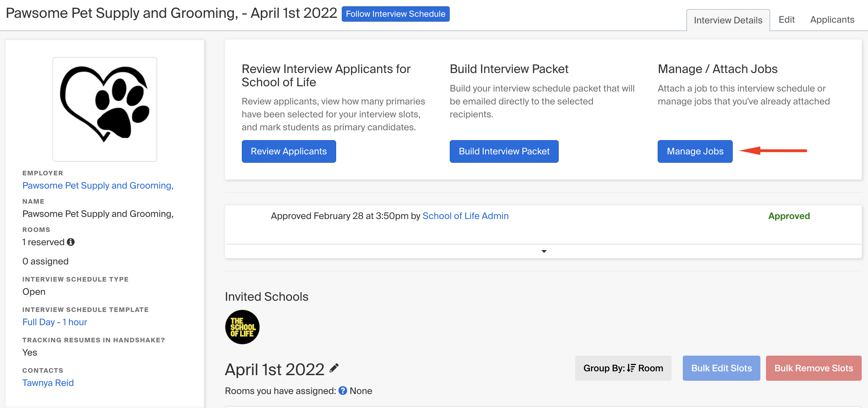Open the Edit tab
The width and height of the screenshot is (868, 408).
(787, 20)
